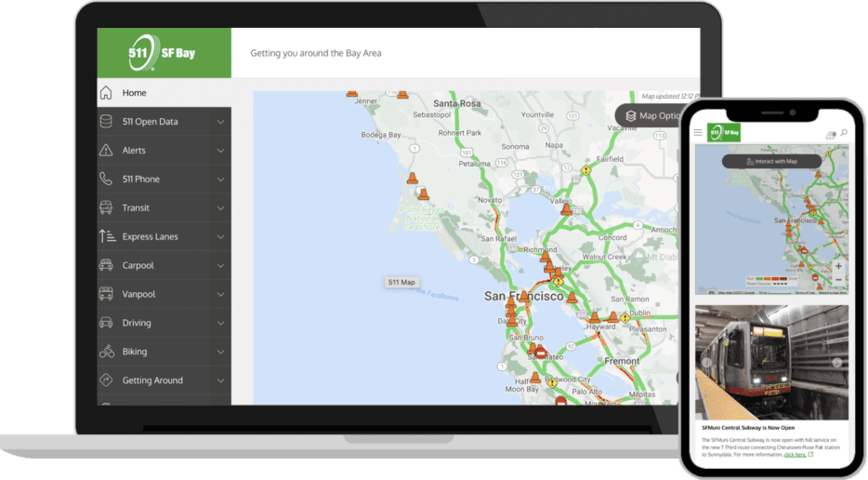Open the Alerts menu item
The width and height of the screenshot is (868, 480).
164,150
